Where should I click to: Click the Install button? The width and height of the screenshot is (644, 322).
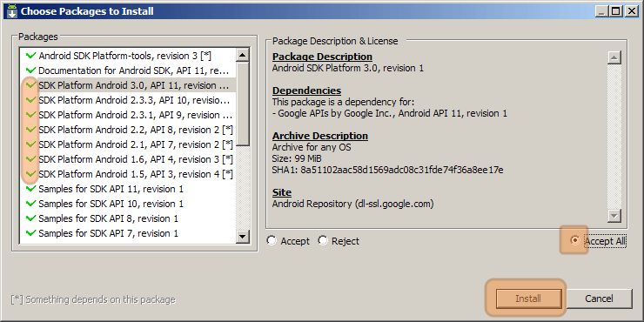528,299
